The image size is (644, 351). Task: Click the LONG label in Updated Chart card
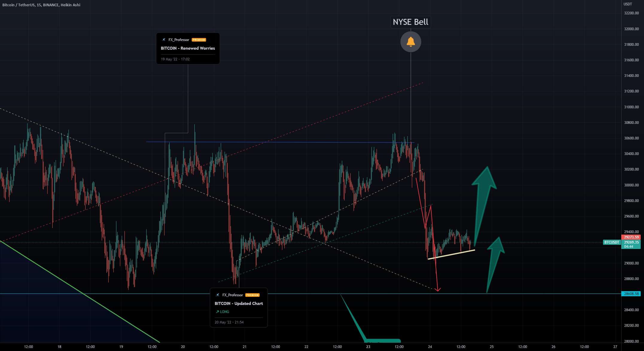223,312
